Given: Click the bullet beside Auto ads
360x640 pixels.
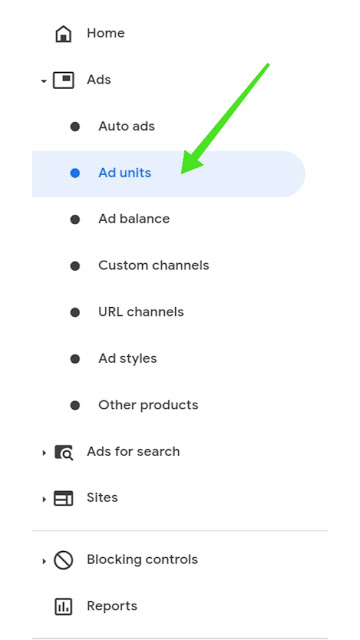Looking at the screenshot, I should coord(75,127).
